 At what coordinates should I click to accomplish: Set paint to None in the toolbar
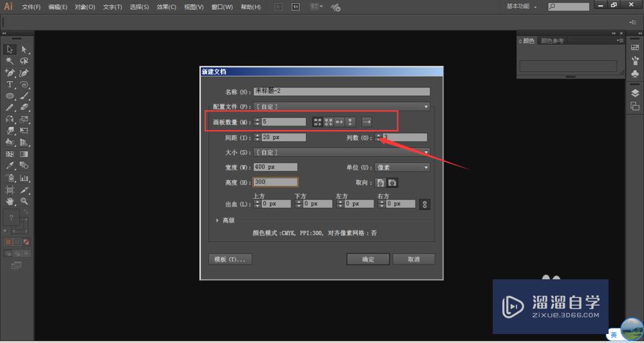point(26,242)
